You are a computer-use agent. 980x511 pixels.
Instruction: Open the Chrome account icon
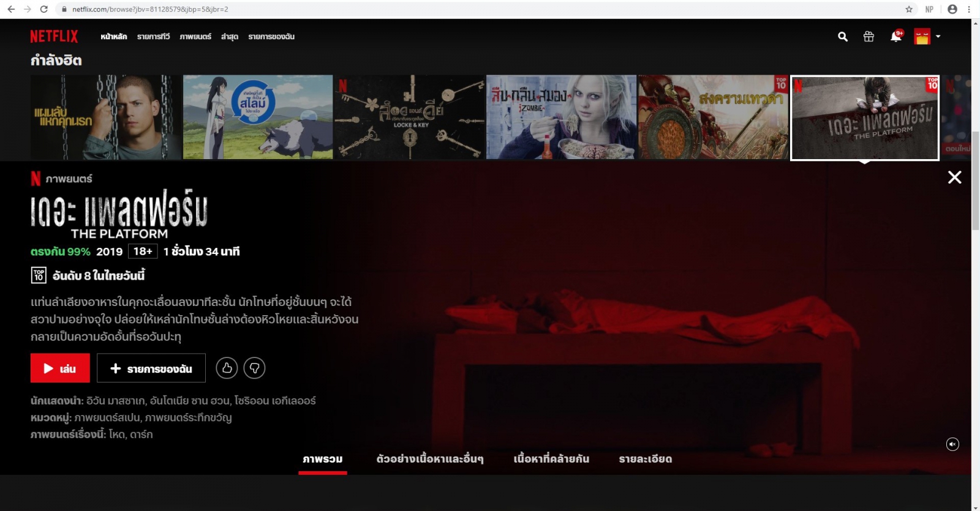click(952, 9)
